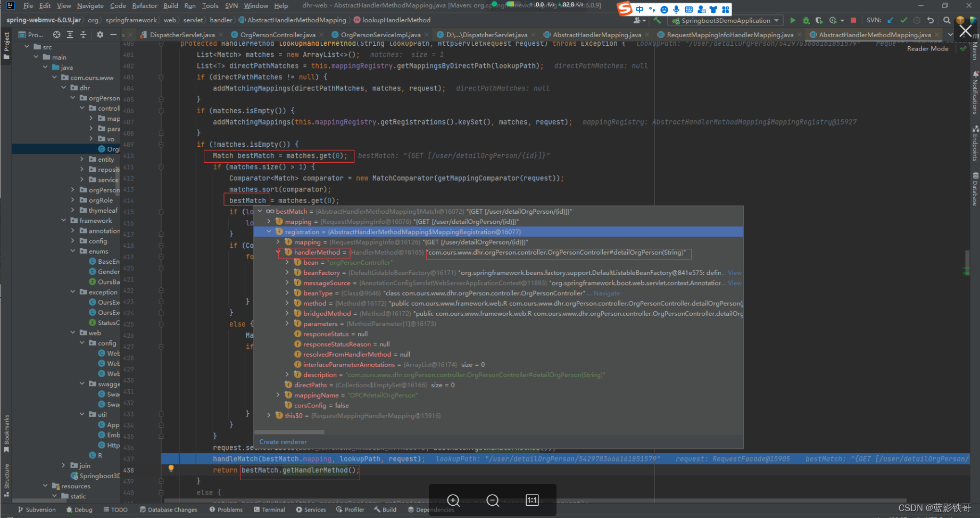Click the View link on the beanFactory row

click(735, 272)
